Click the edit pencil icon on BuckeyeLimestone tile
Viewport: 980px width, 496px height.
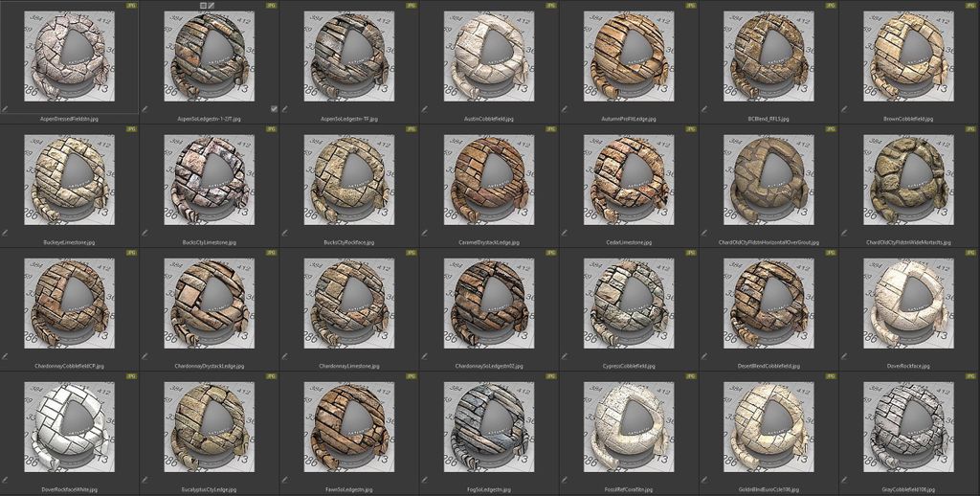coord(5,232)
